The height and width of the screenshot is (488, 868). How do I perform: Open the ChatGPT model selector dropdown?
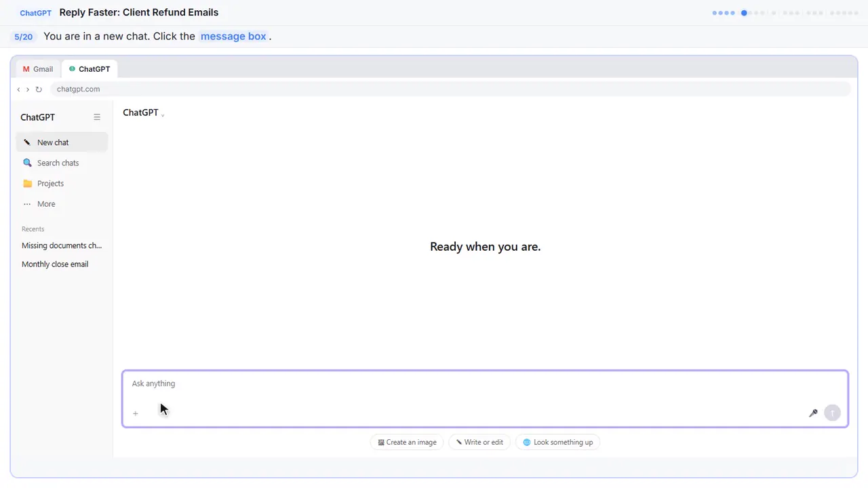(144, 113)
